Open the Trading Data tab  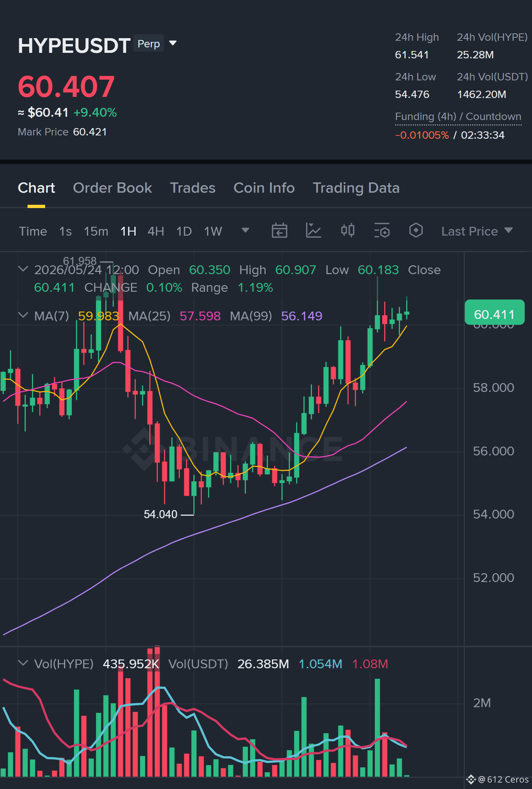click(356, 188)
